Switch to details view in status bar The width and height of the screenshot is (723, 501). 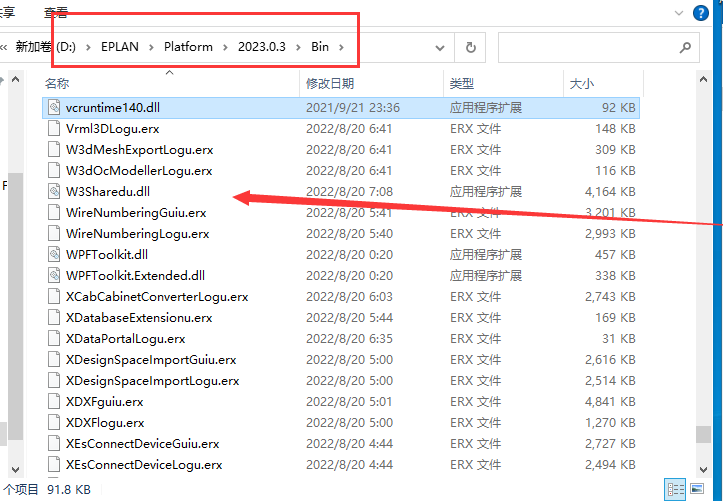click(x=676, y=489)
